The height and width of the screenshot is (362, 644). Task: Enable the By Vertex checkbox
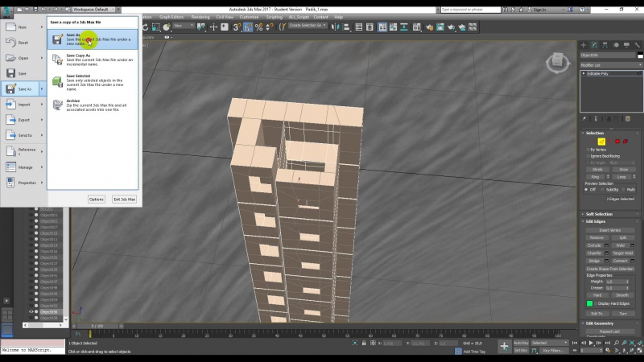[x=588, y=150]
